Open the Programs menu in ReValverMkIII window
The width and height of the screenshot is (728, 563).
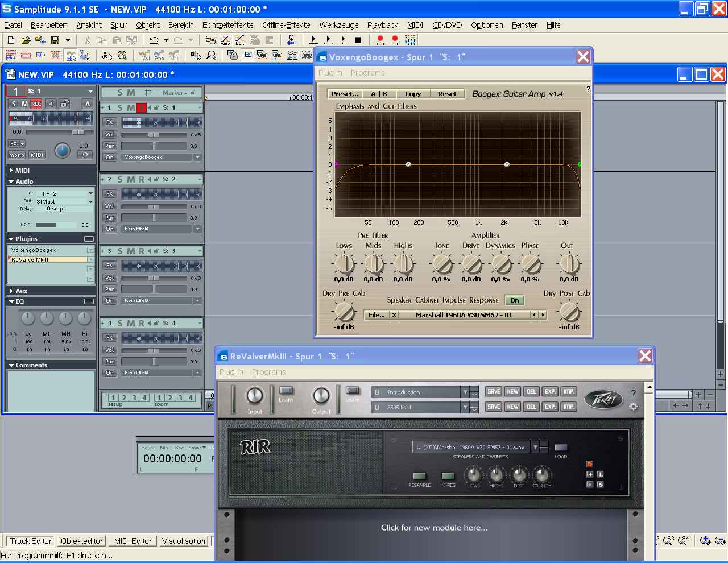[269, 372]
